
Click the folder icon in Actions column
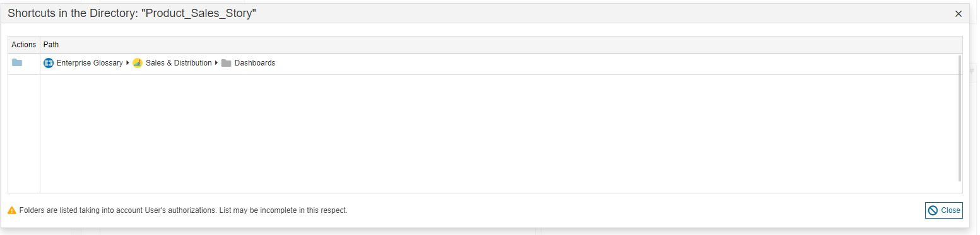[17, 62]
